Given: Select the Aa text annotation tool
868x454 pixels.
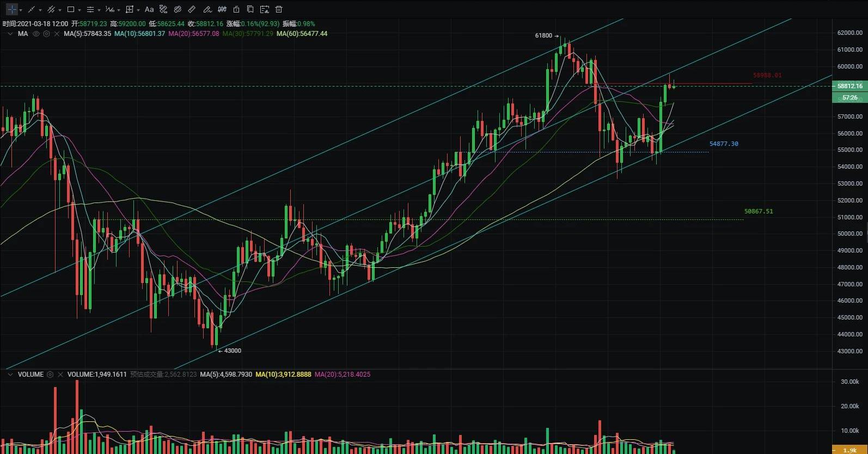Looking at the screenshot, I should click(149, 9).
